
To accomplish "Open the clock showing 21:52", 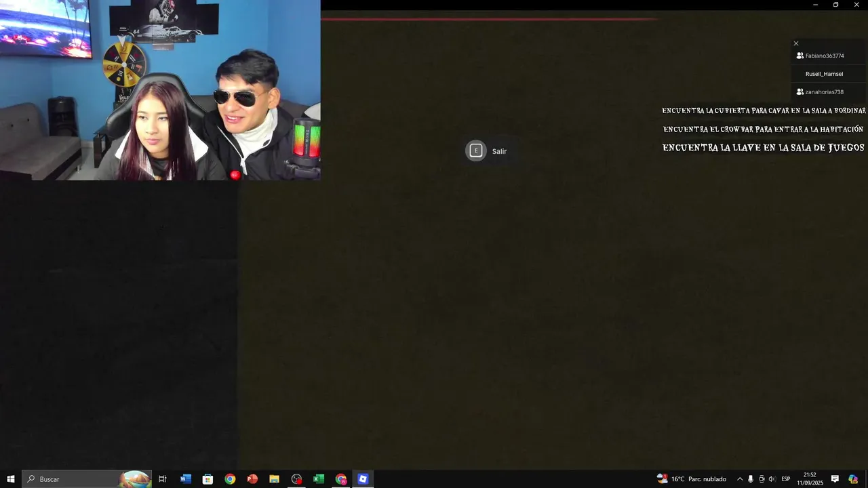I will 810,479.
